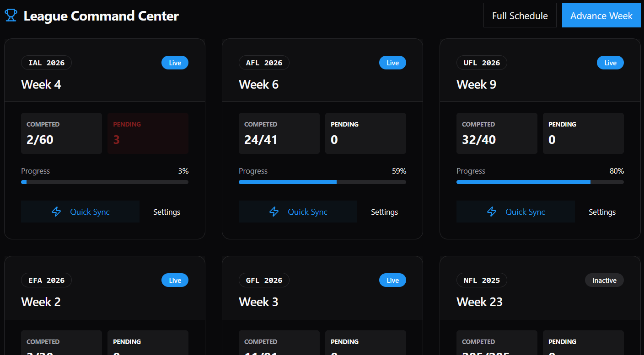The image size is (644, 355).
Task: Click the Week 9 heading
Action: pyautogui.click(x=477, y=85)
